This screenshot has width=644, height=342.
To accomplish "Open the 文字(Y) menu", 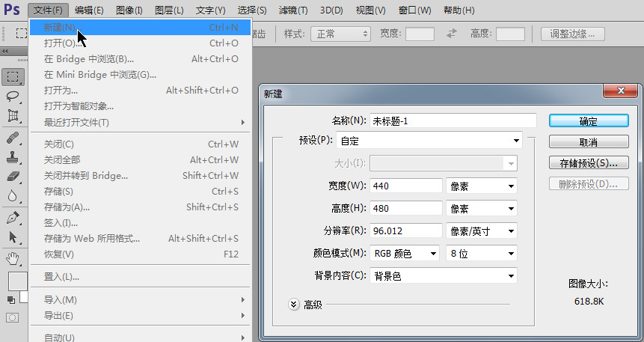I will (x=210, y=10).
